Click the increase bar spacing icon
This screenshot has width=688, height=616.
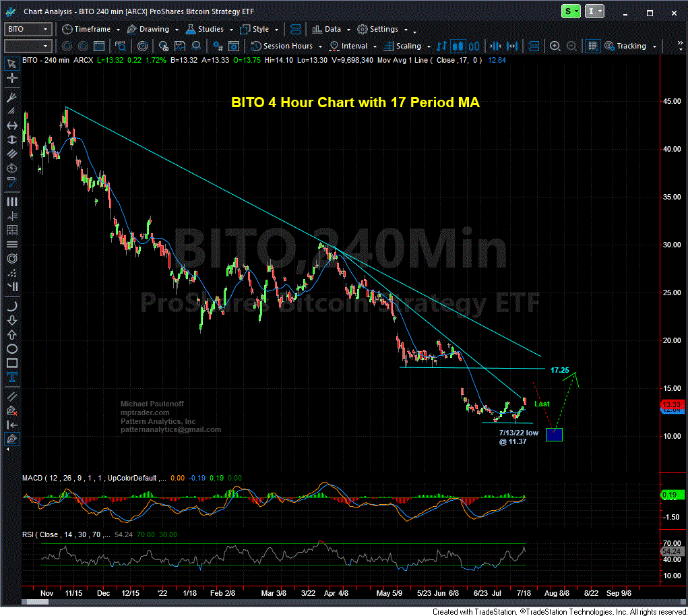pyautogui.click(x=511, y=46)
